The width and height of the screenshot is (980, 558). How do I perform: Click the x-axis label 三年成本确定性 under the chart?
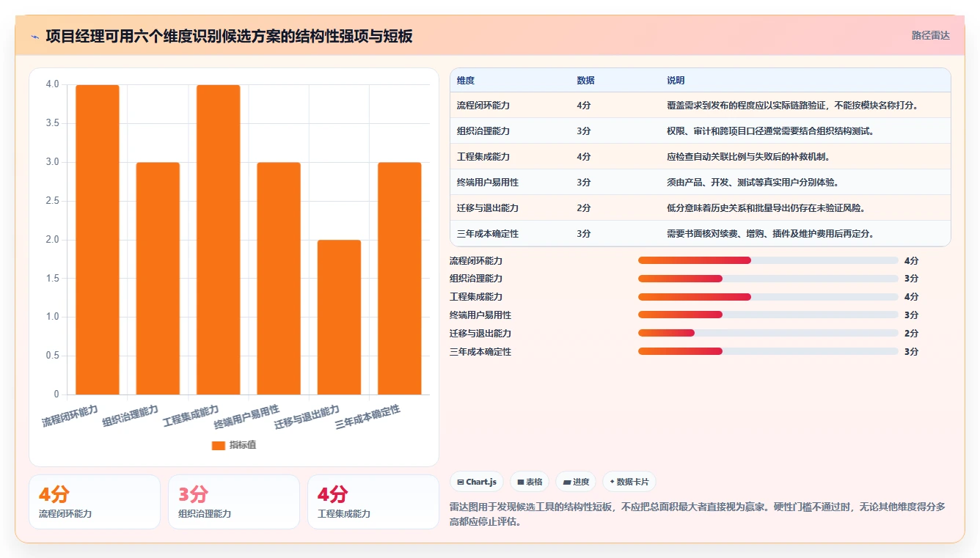coord(367,418)
